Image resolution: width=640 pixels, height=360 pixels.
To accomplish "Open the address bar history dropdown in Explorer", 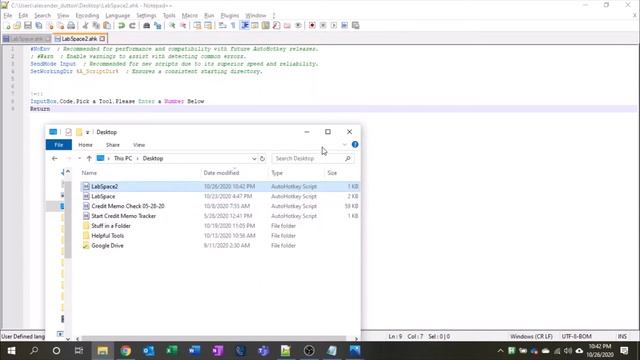I will [x=254, y=158].
